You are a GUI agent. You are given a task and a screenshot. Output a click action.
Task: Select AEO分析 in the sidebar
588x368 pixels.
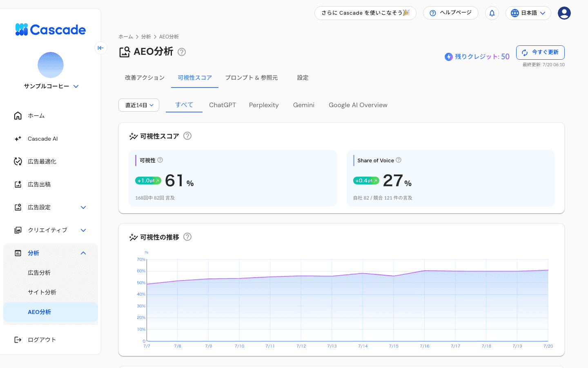click(51, 312)
